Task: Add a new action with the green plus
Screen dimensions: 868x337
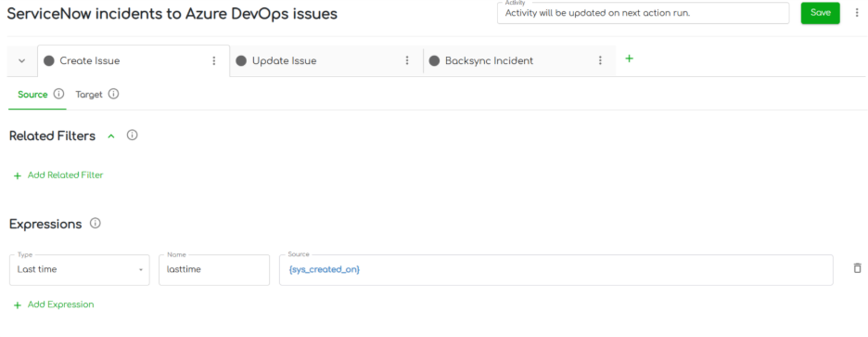Action: pyautogui.click(x=629, y=58)
